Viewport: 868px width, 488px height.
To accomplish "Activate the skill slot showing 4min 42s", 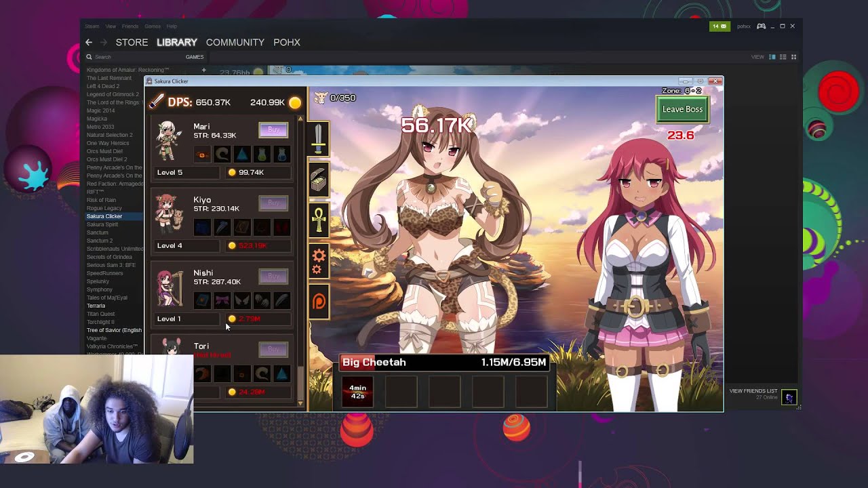I will [x=357, y=392].
